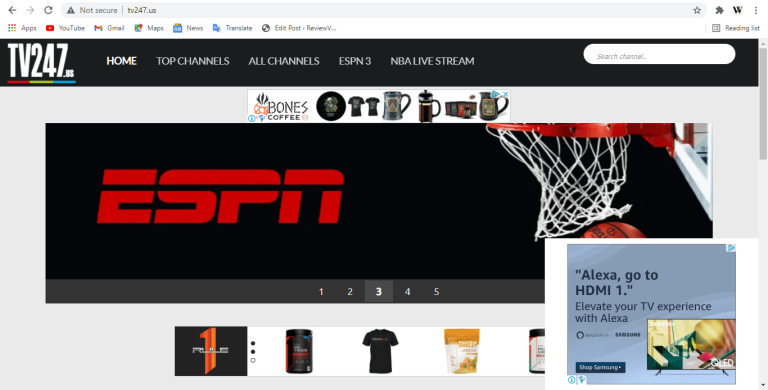Open the Extensions puzzle icon
The width and height of the screenshot is (768, 390).
[720, 10]
